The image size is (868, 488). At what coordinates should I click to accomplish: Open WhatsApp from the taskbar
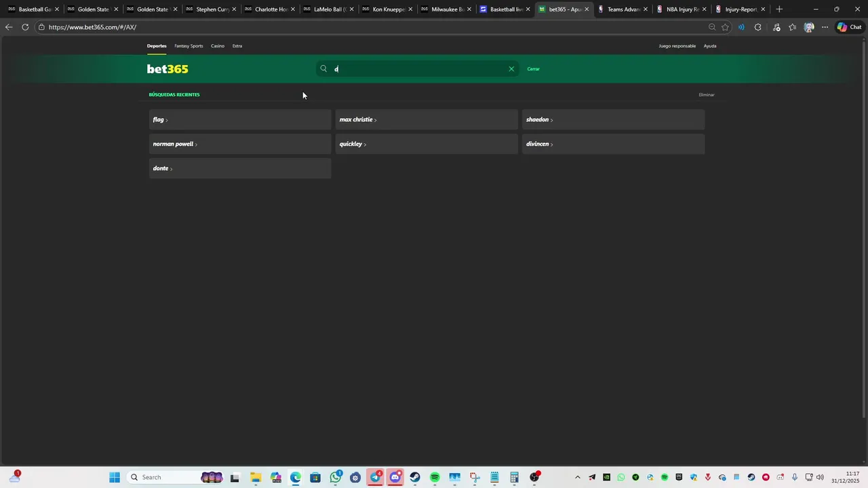336,477
